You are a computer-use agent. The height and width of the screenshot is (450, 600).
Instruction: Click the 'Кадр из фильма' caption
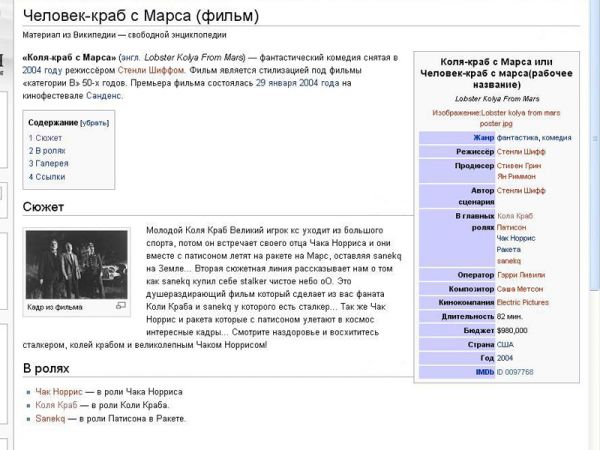(x=55, y=307)
